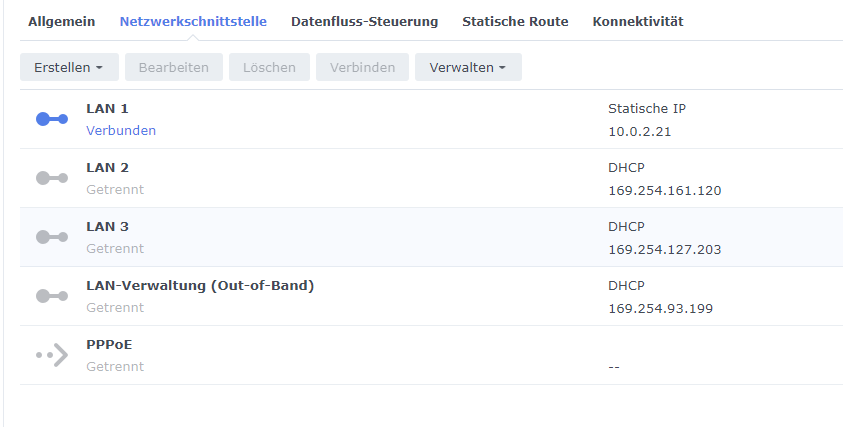Image resolution: width=843 pixels, height=427 pixels.
Task: Click the LAN-Verwaltung Out-of-Band interface icon
Action: [52, 296]
